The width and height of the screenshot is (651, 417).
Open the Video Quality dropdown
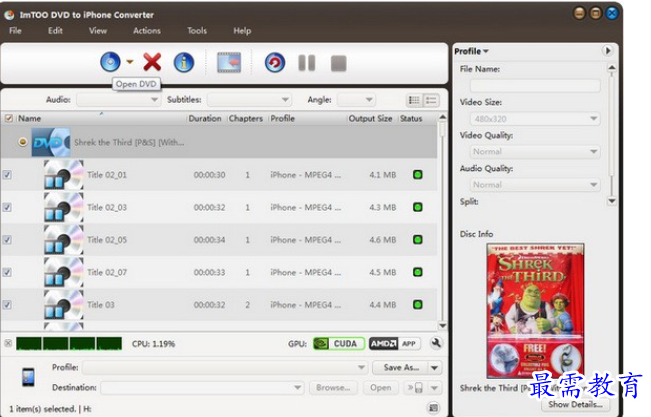(x=535, y=152)
